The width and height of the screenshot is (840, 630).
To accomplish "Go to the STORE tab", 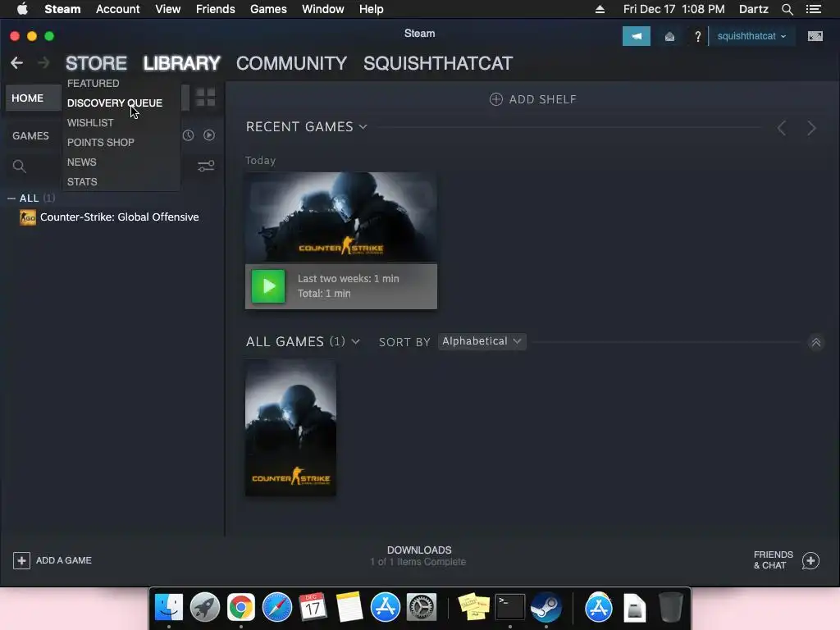I will click(97, 63).
